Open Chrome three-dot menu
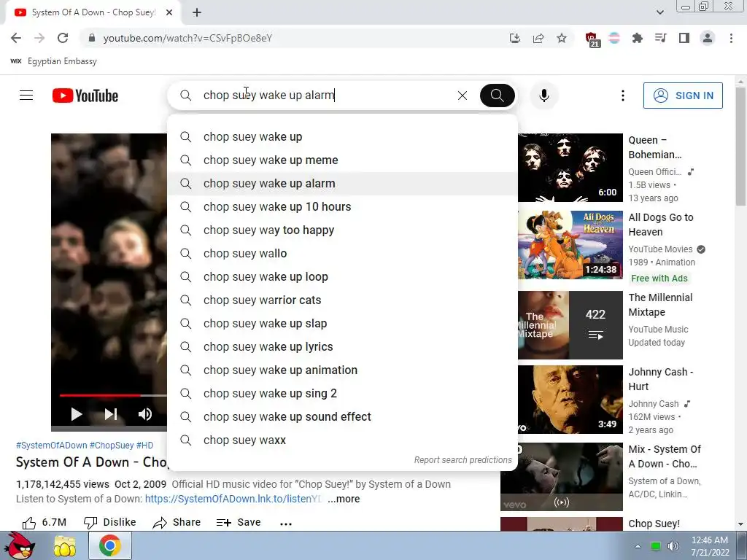The image size is (747, 560). pos(731,38)
